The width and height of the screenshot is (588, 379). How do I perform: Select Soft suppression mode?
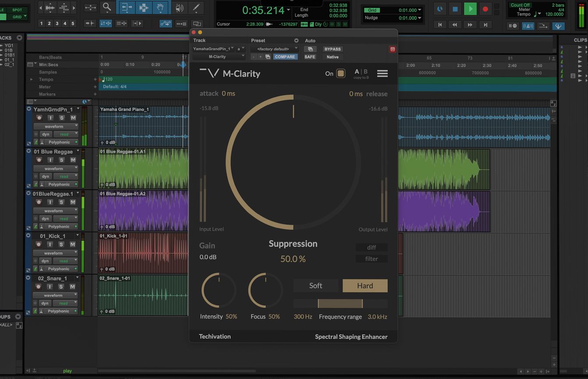coord(315,286)
